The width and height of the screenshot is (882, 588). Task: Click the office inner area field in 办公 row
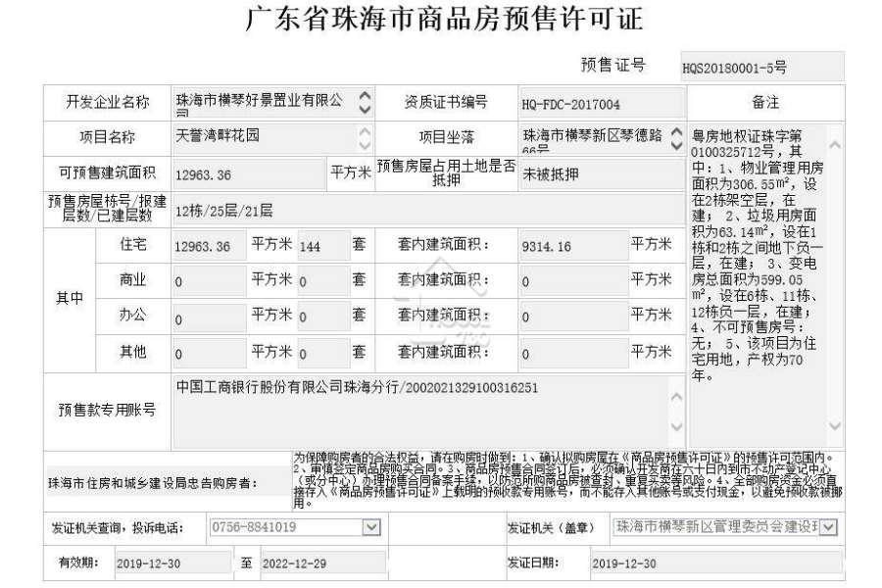[x=573, y=318]
